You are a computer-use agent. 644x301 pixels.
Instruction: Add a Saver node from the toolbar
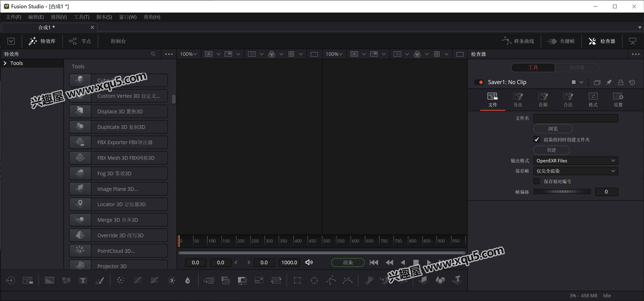(x=28, y=280)
